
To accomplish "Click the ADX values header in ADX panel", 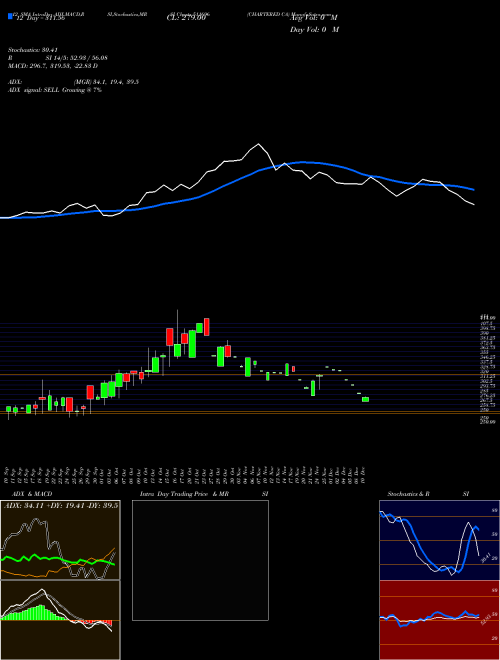I will (x=61, y=505).
